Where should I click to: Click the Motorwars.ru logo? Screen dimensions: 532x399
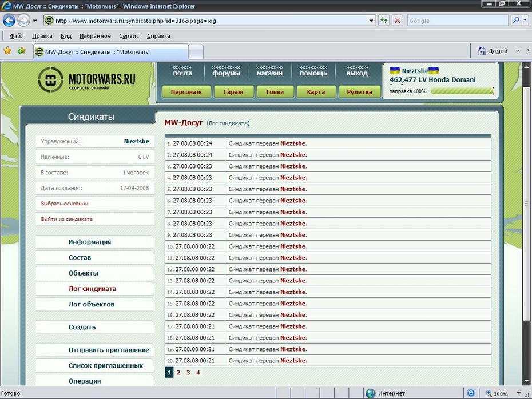(86, 80)
